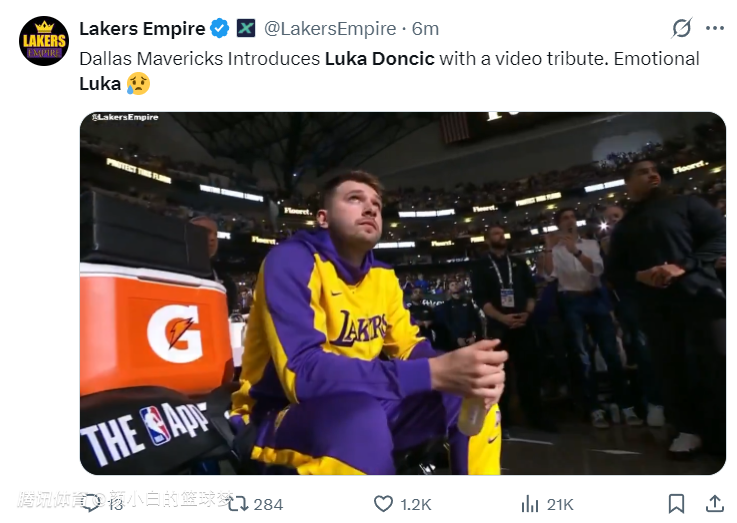Click the 6m post timestamp
This screenshot has height=523, width=737.
pyautogui.click(x=426, y=28)
